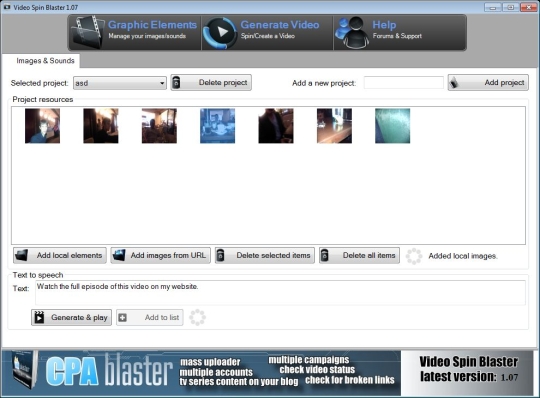Viewport: 540px width, 398px height.
Task: Click the Video Spin Blaster title bar icon
Action: click(x=7, y=7)
